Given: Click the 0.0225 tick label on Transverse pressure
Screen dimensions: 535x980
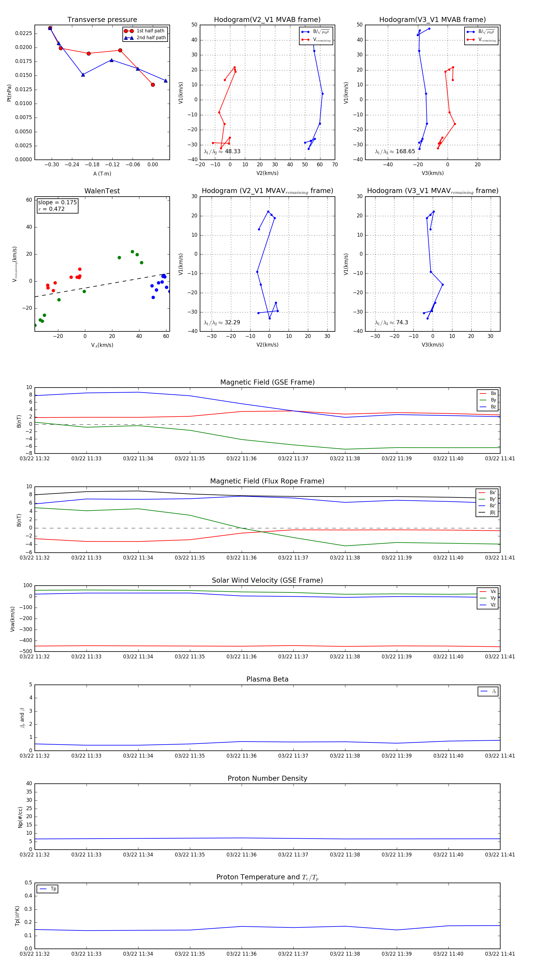Looking at the screenshot, I should (23, 34).
